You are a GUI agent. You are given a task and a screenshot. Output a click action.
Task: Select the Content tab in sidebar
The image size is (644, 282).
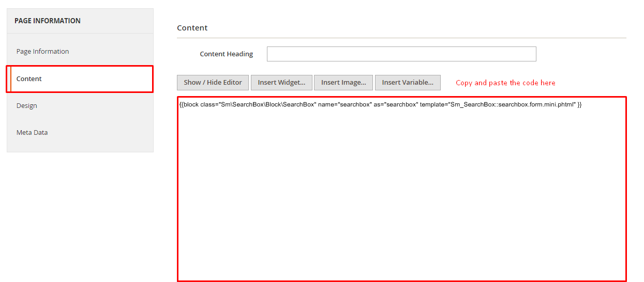pyautogui.click(x=80, y=79)
